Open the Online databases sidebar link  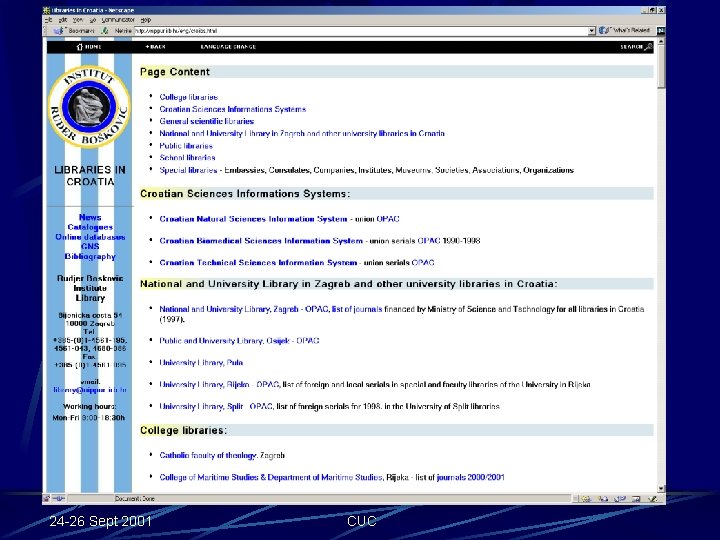tap(90, 237)
